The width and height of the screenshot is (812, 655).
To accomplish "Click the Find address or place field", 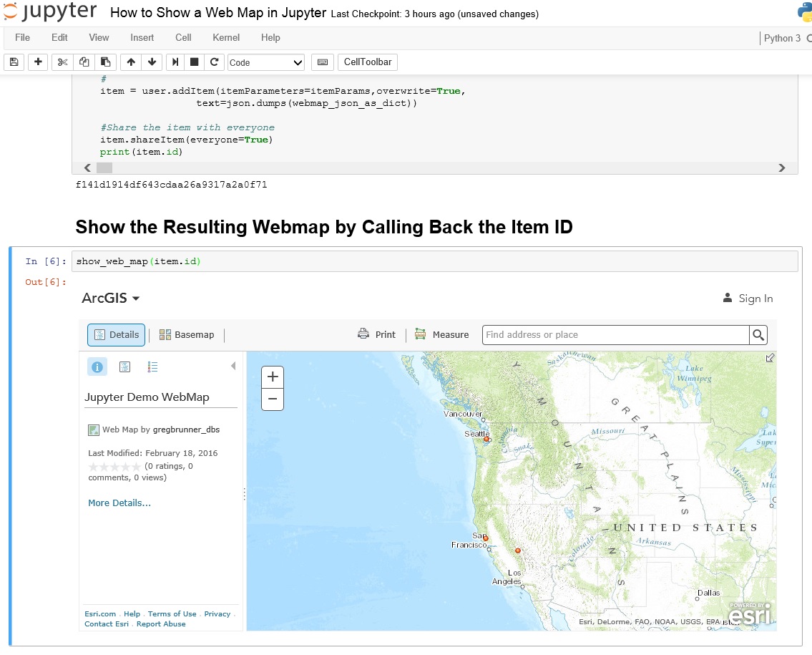I will click(x=616, y=335).
